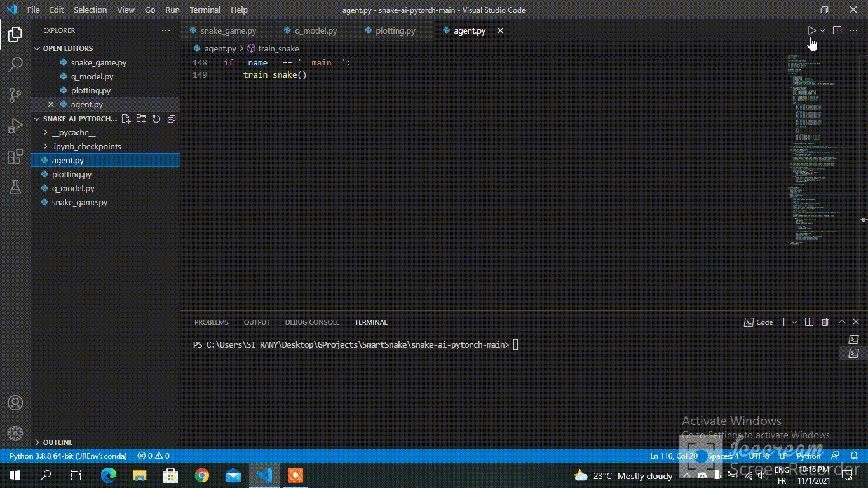Refresh the explorer file tree

(156, 119)
